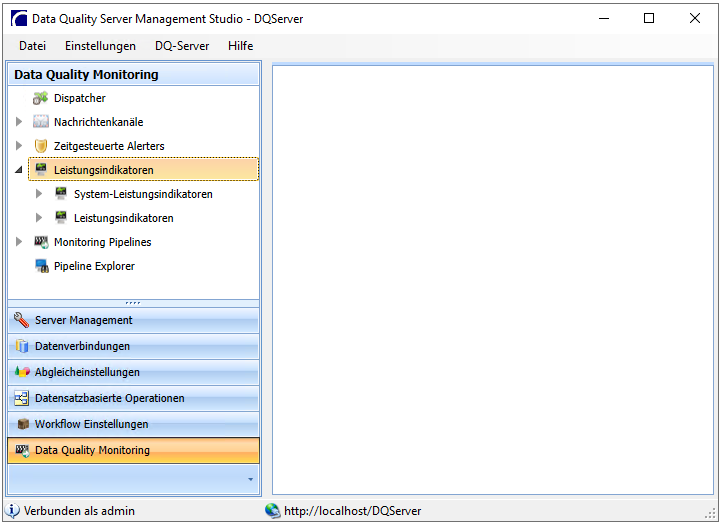The width and height of the screenshot is (720, 525).
Task: Open the Einstellungen menu
Action: [100, 46]
